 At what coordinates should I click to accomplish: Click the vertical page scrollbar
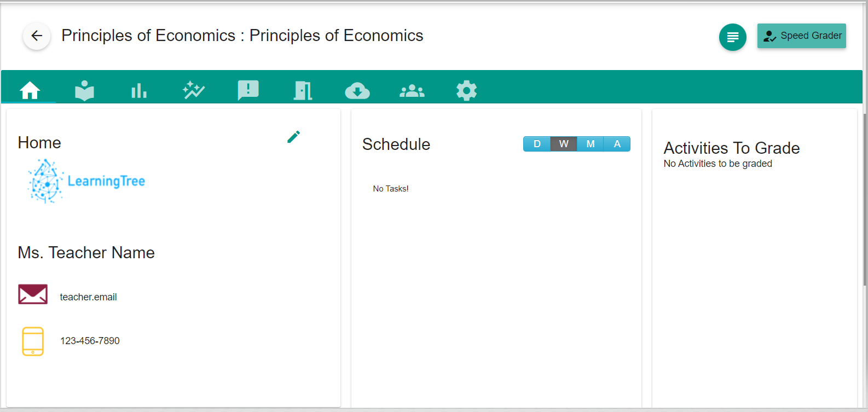[x=865, y=197]
